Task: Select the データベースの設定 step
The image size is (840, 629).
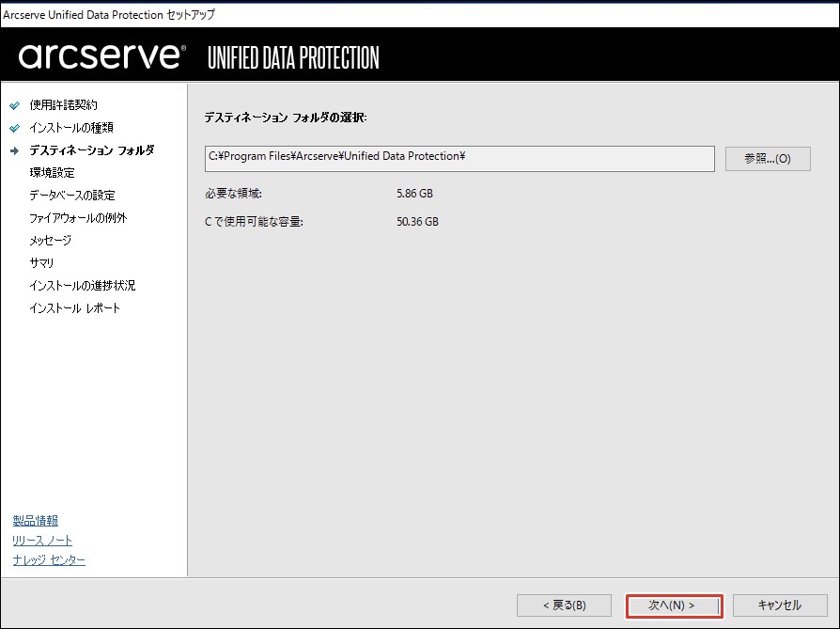Action: (x=72, y=196)
